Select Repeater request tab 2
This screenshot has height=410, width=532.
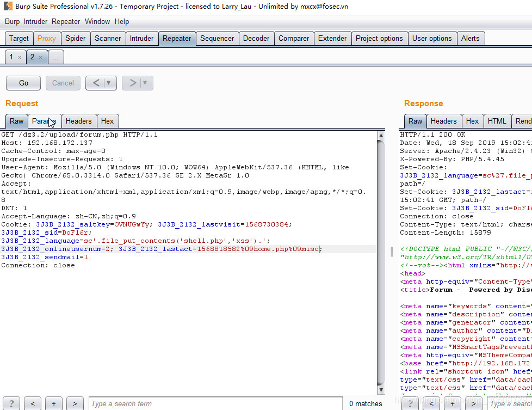tap(33, 57)
